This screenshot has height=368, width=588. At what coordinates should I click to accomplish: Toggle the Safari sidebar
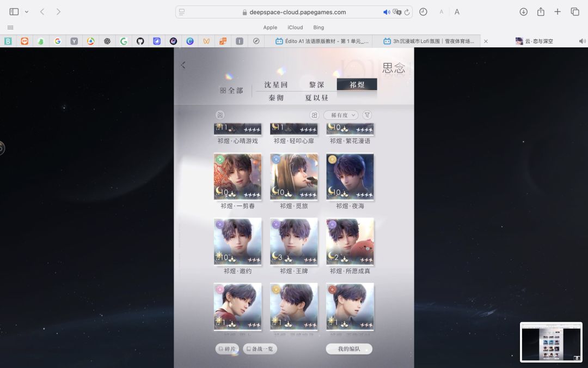[x=14, y=11]
